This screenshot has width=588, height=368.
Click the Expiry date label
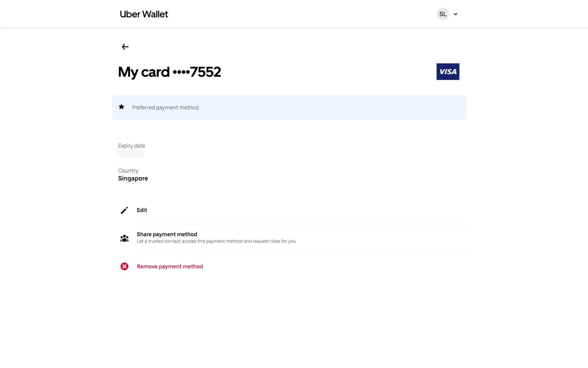[x=132, y=146]
